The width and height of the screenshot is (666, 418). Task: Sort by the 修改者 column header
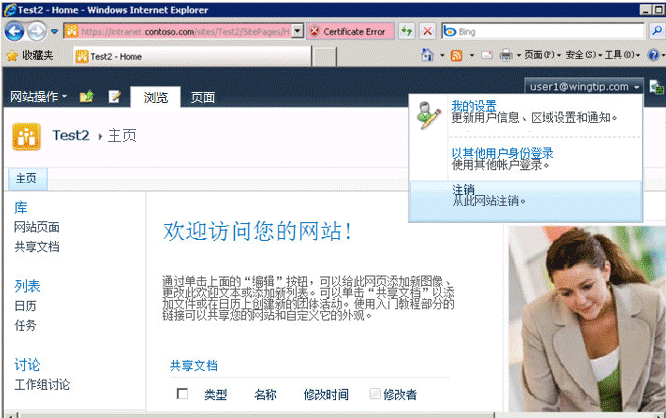tap(400, 395)
